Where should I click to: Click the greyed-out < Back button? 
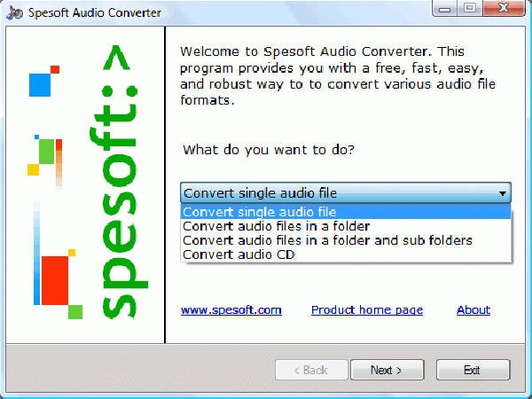click(309, 370)
